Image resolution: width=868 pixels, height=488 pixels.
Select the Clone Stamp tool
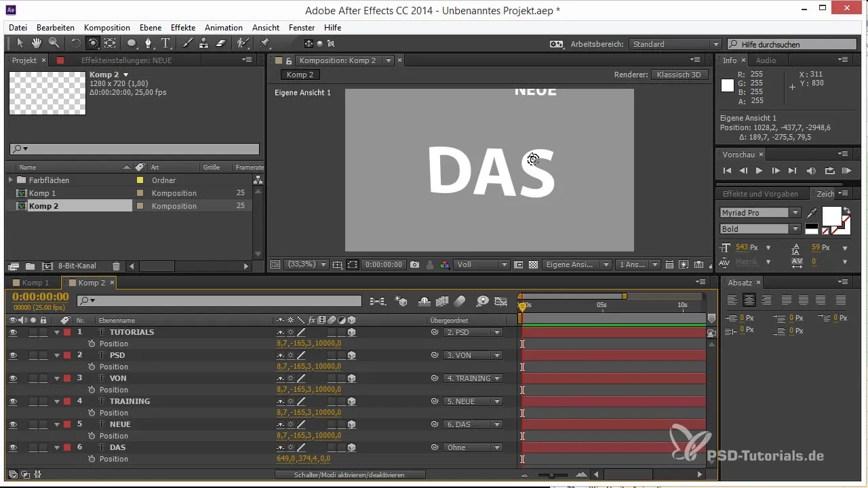(204, 43)
